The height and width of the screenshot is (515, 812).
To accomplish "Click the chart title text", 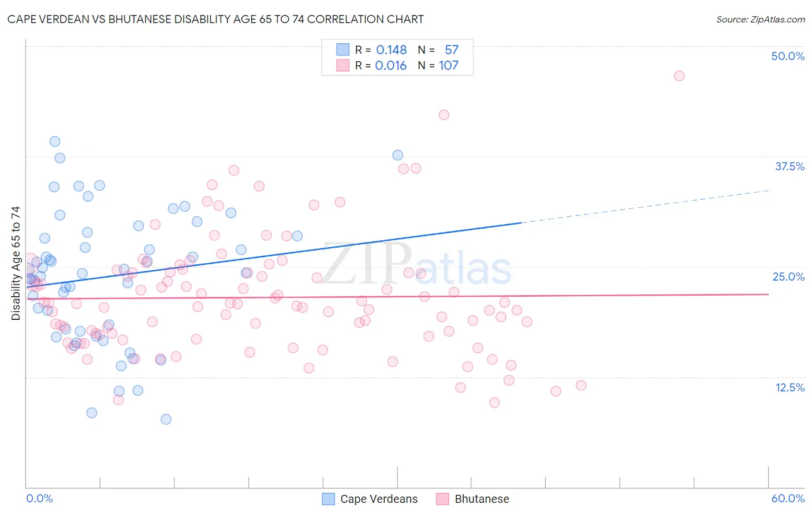I will click(215, 19).
